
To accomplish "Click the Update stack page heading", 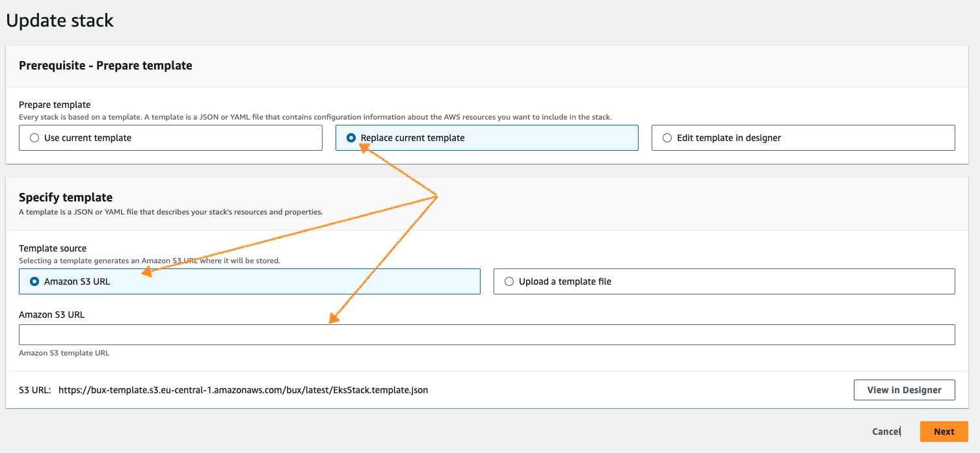I will (60, 20).
